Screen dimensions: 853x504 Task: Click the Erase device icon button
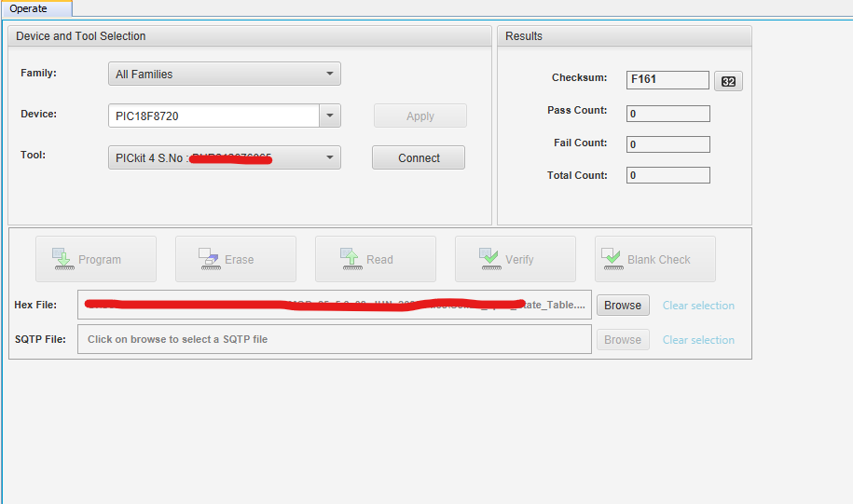[236, 259]
